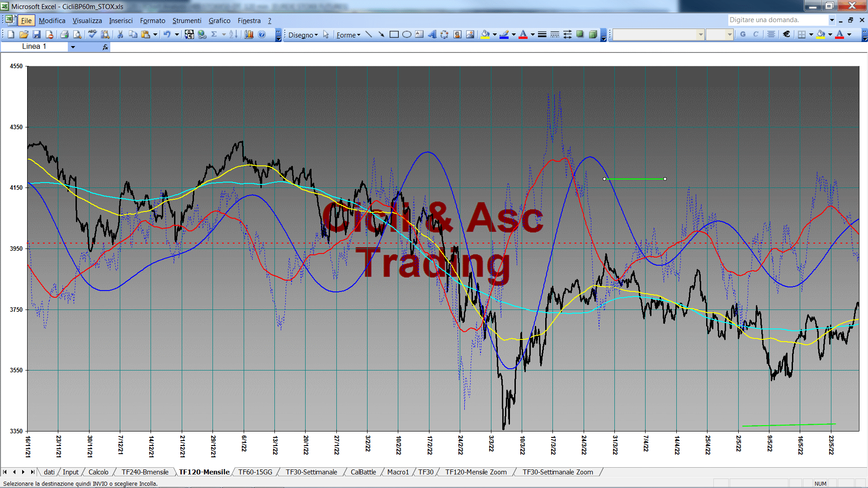The height and width of the screenshot is (488, 868).
Task: Click the Insert Hyperlink globe icon
Action: [x=202, y=34]
